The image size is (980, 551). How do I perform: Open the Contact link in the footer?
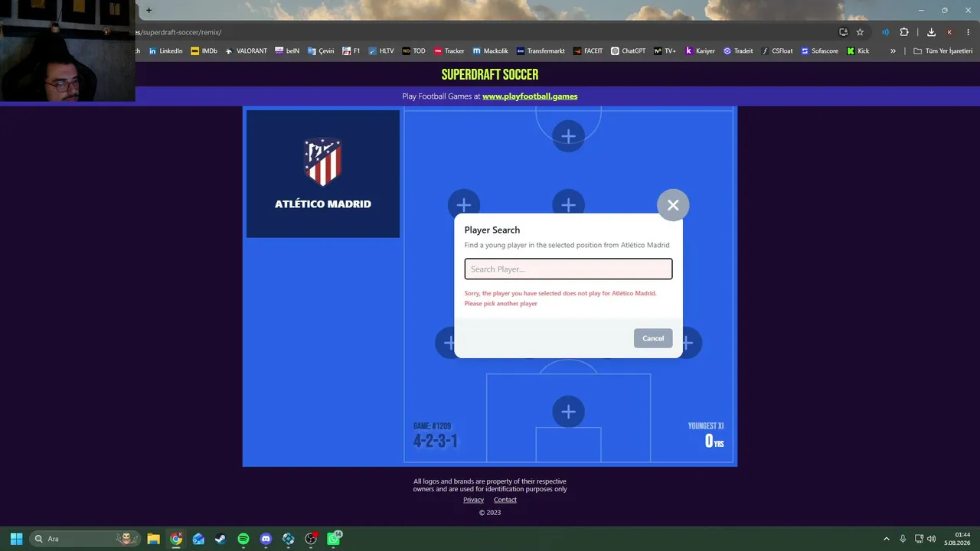click(505, 500)
